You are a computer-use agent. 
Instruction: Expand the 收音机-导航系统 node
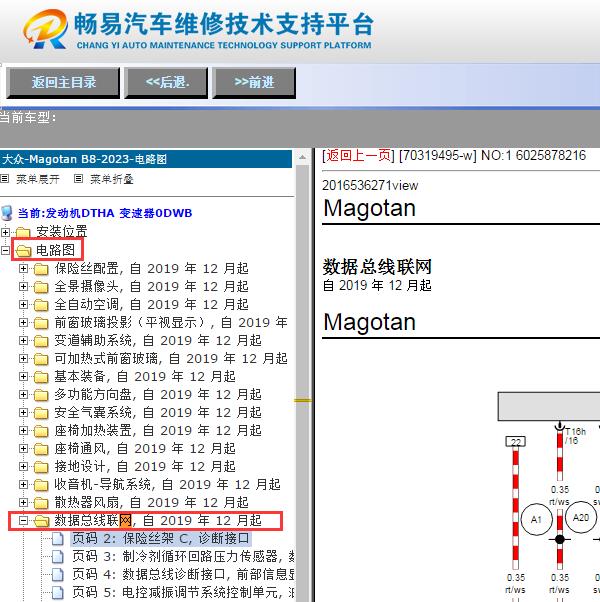tap(23, 485)
